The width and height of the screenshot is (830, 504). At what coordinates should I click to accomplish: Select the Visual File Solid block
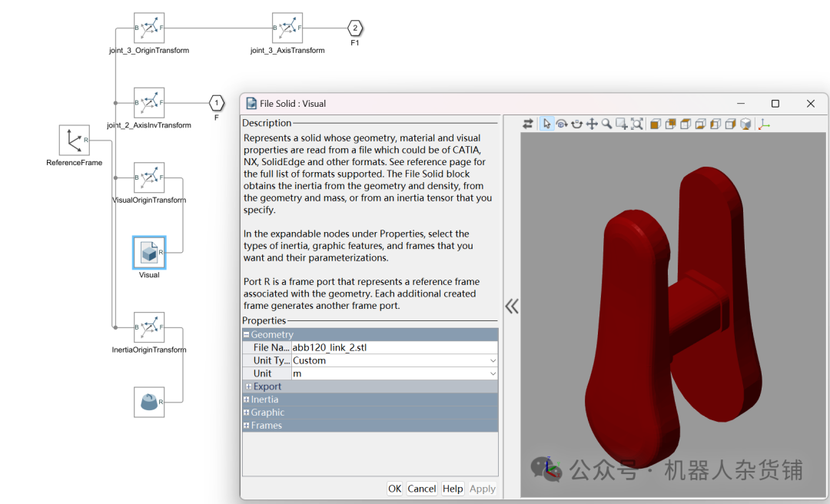[x=148, y=252]
